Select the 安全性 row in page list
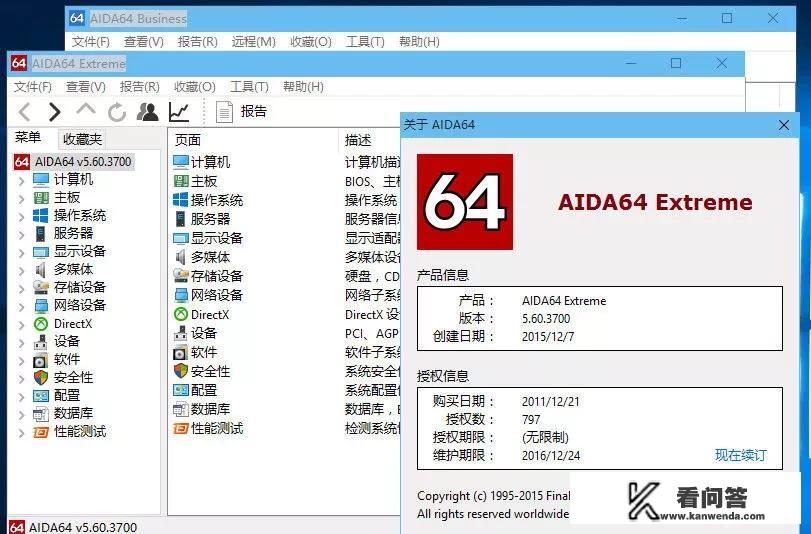This screenshot has height=534, width=811. pyautogui.click(x=203, y=371)
